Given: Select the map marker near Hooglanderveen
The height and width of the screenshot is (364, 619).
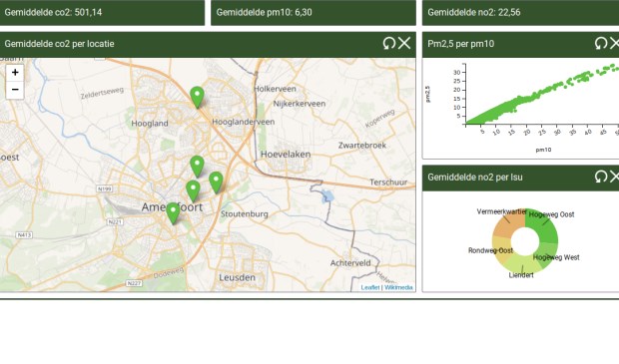Looking at the screenshot, I should pos(197,97).
